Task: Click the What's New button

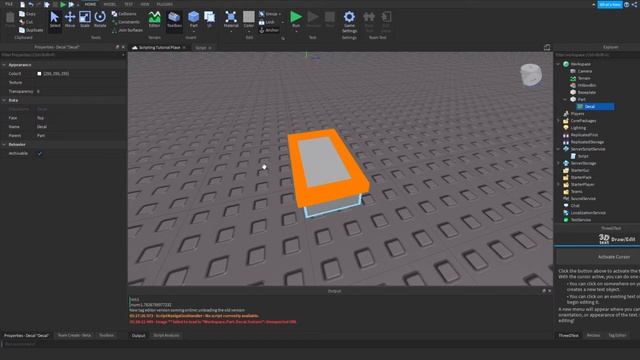Action: click(610, 4)
